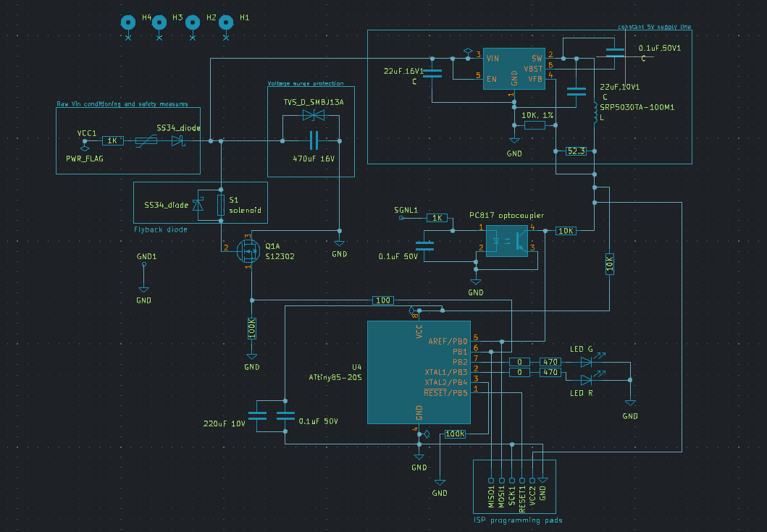Viewport: 767px width, 532px height.
Task: Click the SRP5030TA-100M1 inductor symbol
Action: tap(595, 112)
